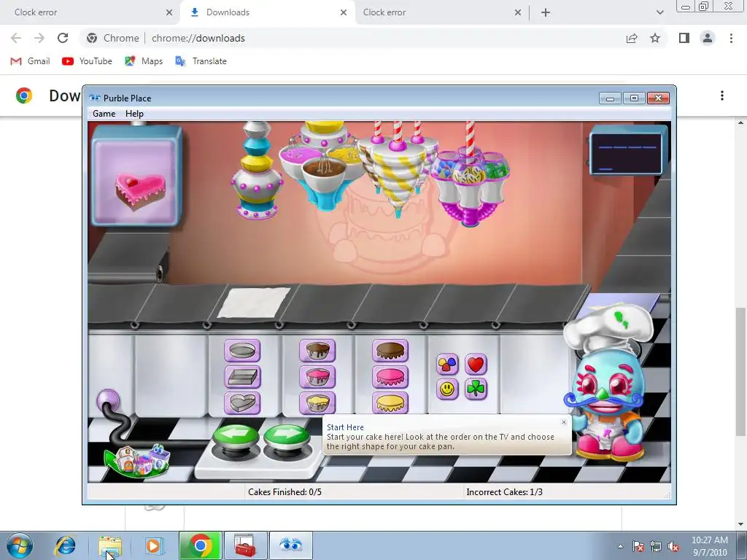Open the taskbar clock showing 10:27 AM

[x=709, y=546]
